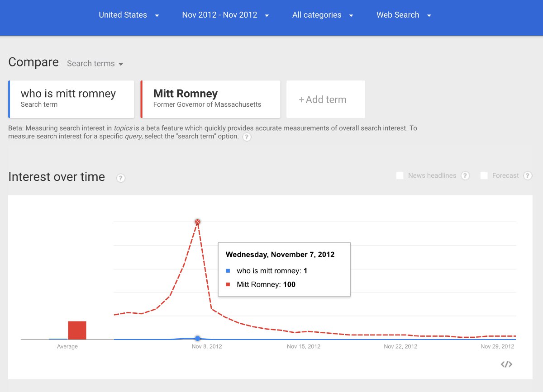Click the Mitt Romney topic term box
543x392 pixels.
[210, 99]
